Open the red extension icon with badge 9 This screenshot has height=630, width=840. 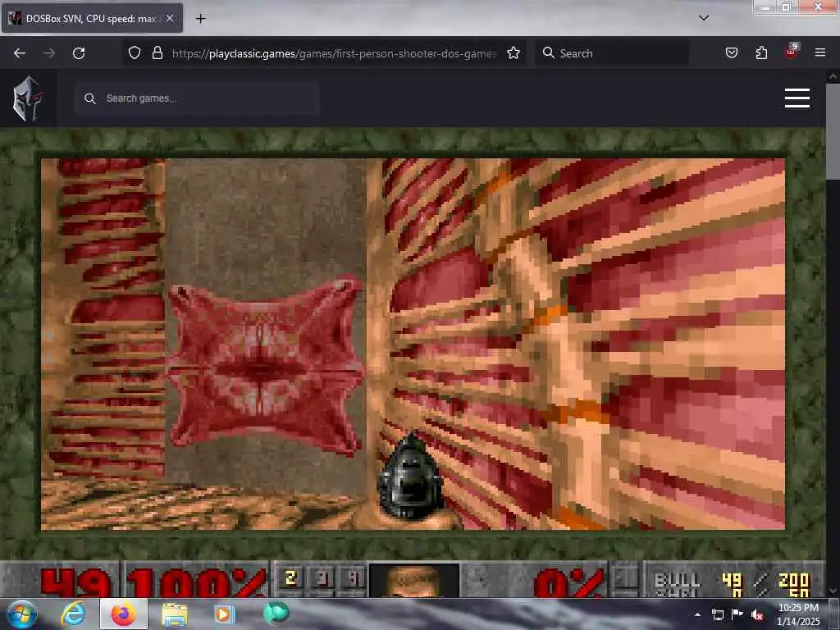tap(792, 52)
